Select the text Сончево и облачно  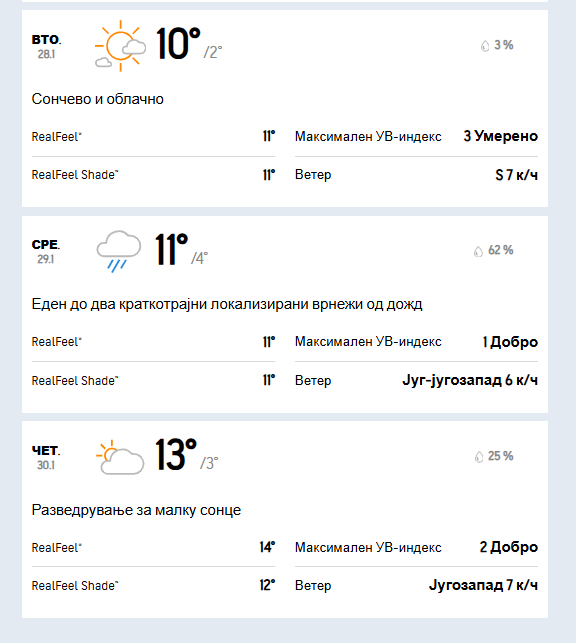coord(98,99)
